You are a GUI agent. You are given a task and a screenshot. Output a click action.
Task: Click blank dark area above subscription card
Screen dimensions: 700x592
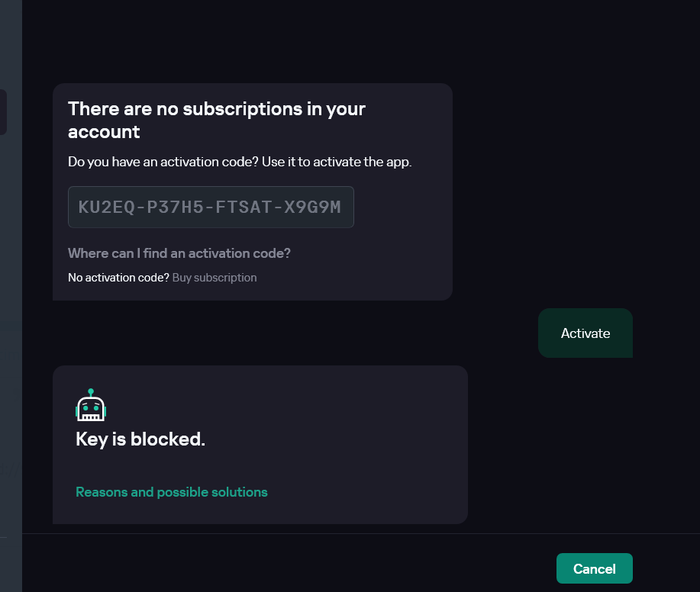305,42
